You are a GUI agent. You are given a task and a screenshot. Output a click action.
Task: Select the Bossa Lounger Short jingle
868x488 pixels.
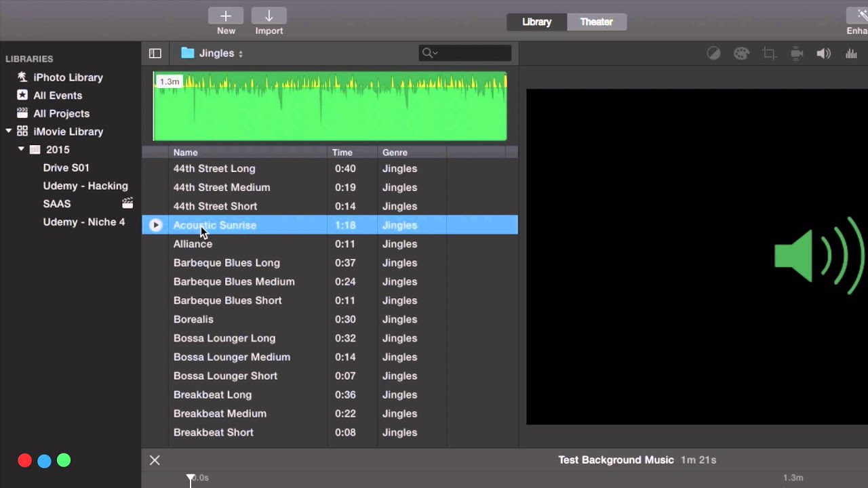coord(330,375)
